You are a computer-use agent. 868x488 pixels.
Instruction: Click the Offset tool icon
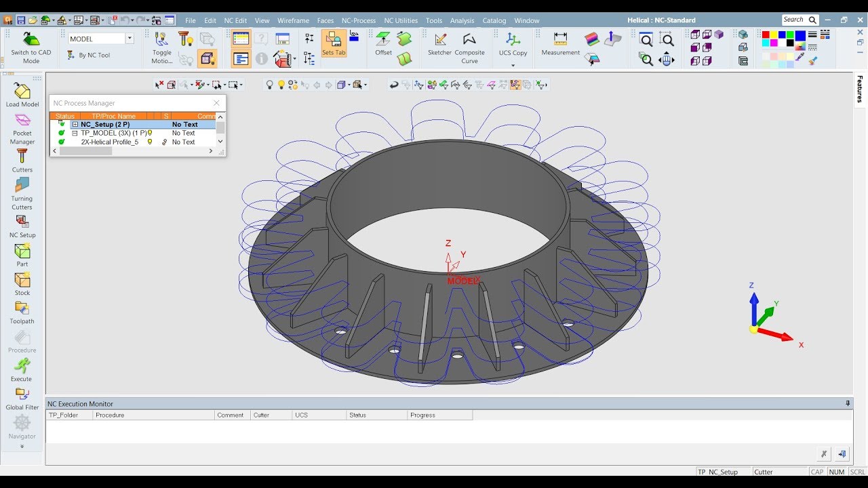(x=384, y=43)
